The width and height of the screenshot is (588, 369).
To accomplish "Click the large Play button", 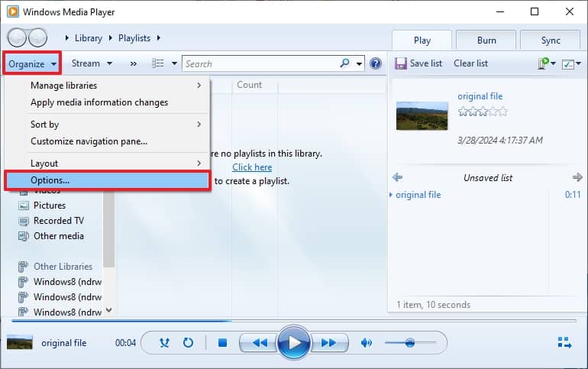I will click(293, 342).
